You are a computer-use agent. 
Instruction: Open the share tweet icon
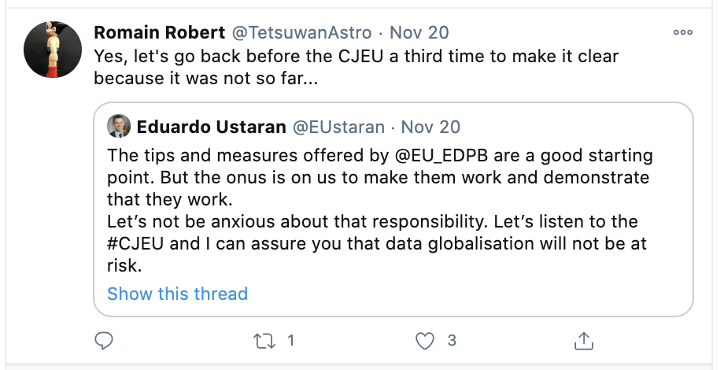point(584,341)
